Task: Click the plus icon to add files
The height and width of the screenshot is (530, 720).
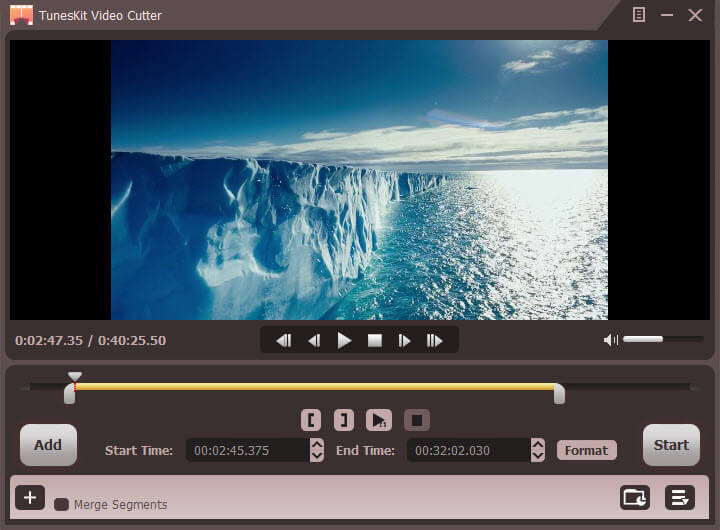Action: click(x=30, y=497)
